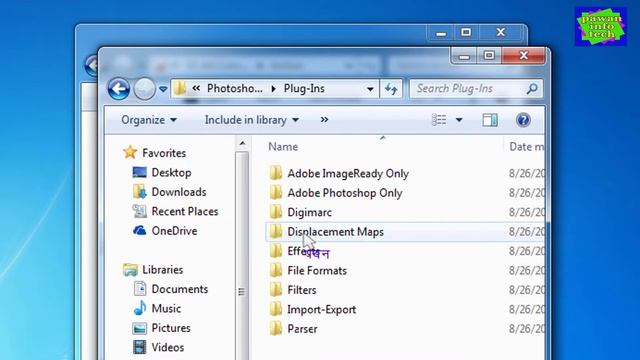Show hidden path levels via double chevron
This screenshot has height=360, width=640.
[196, 88]
